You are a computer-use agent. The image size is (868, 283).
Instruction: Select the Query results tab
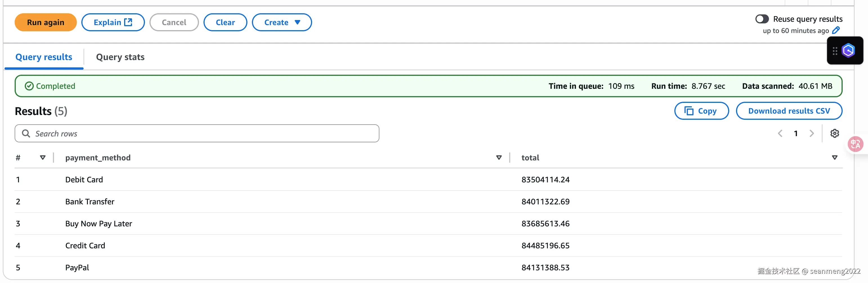pyautogui.click(x=44, y=57)
